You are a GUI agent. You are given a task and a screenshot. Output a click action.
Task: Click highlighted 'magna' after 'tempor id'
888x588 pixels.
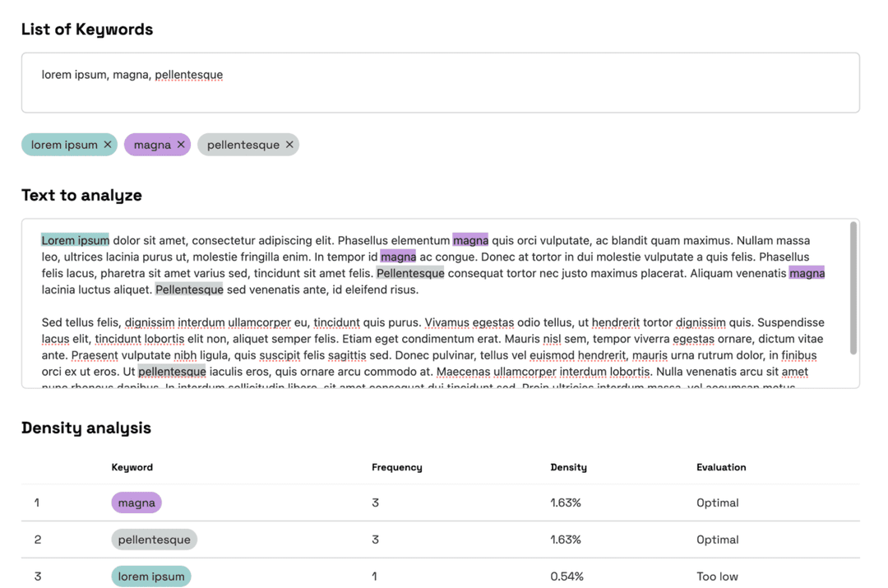pos(398,257)
